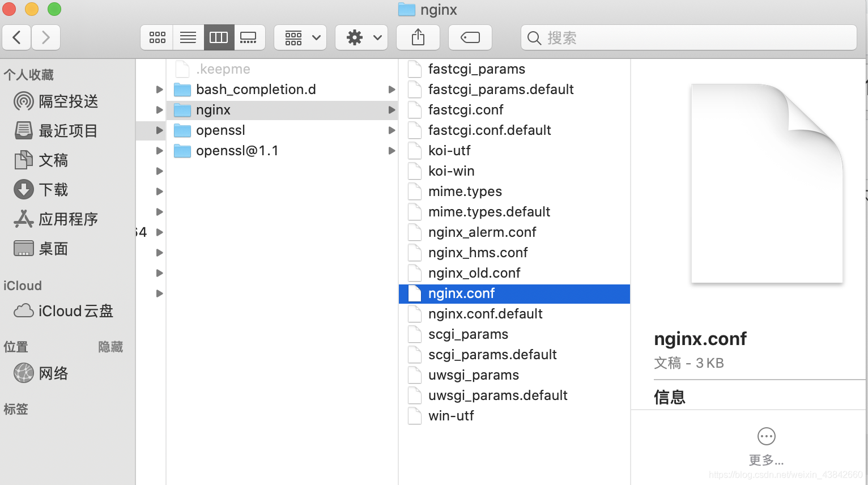868x485 pixels.
Task: Click the green fullscreen window button
Action: 54,9
